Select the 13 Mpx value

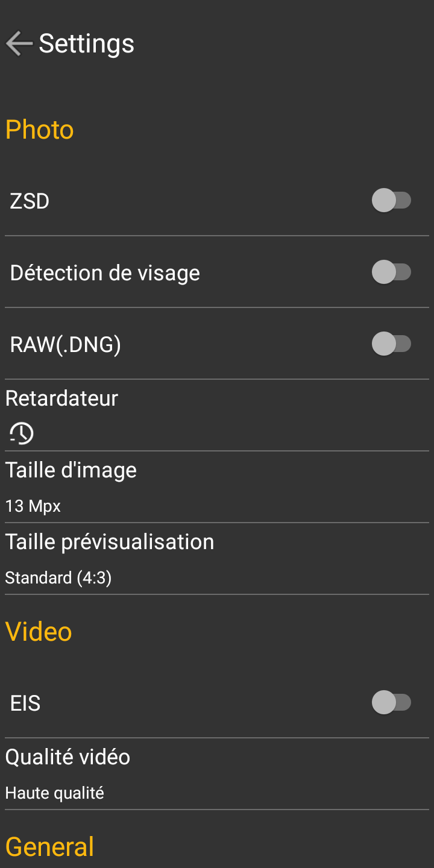(33, 506)
